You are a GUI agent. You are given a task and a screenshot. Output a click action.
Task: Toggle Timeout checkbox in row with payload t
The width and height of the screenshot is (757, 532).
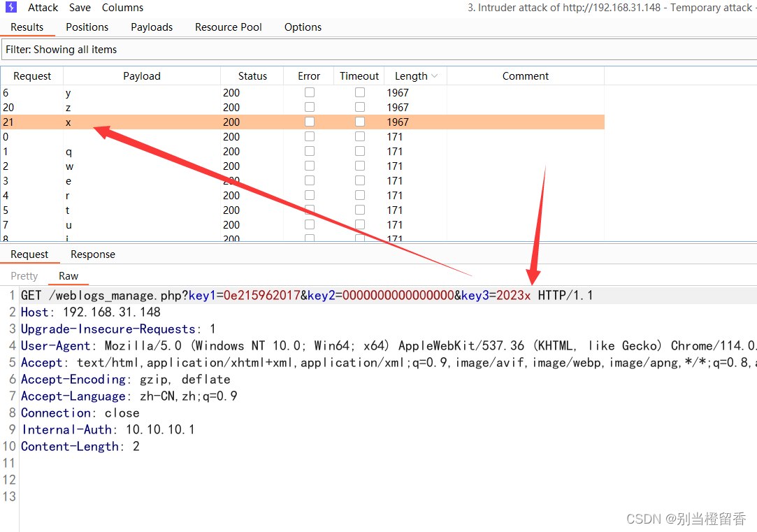point(360,210)
